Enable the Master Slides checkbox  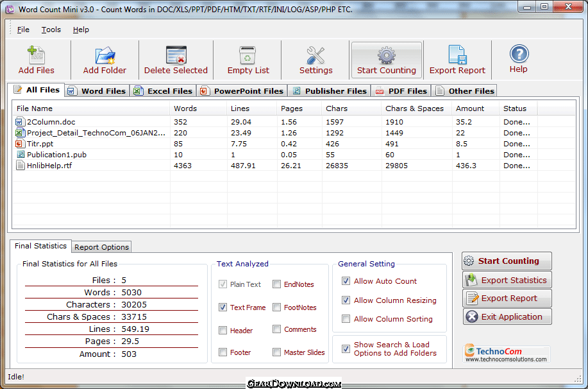click(x=277, y=352)
